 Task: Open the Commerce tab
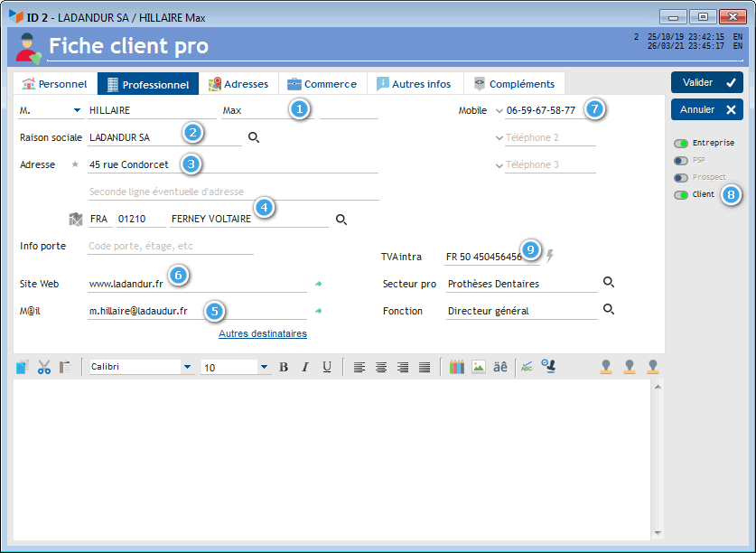tap(322, 84)
